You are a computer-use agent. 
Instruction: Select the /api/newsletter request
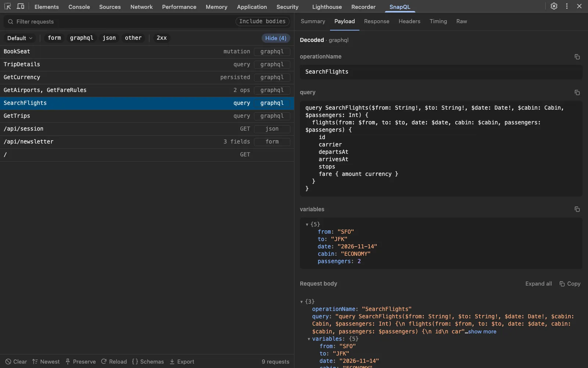pyautogui.click(x=147, y=142)
